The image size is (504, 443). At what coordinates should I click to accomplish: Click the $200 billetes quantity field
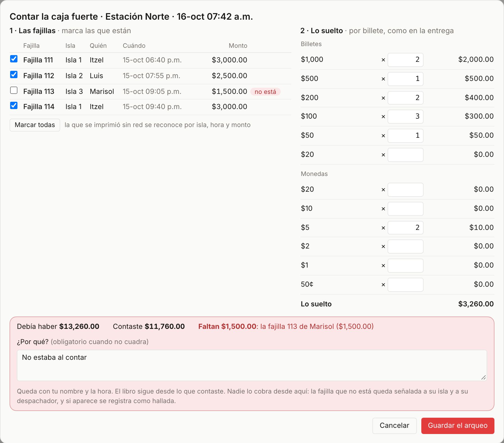405,98
